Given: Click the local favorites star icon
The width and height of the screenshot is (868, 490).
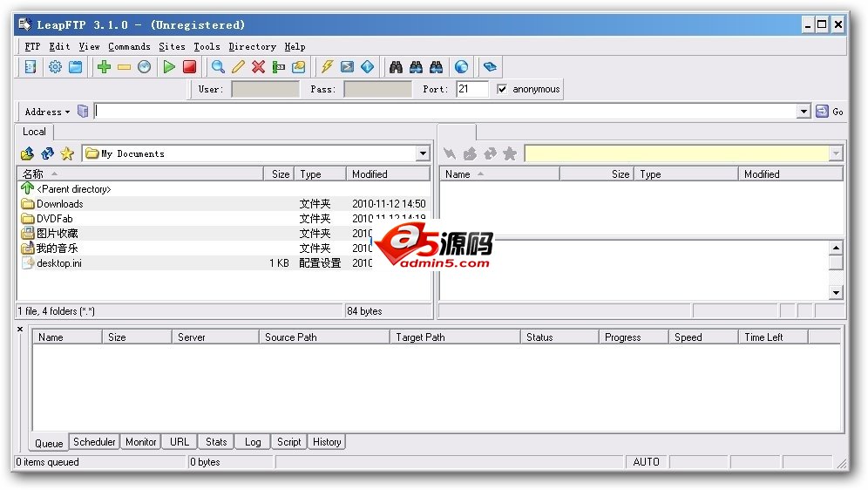Looking at the screenshot, I should [x=67, y=153].
